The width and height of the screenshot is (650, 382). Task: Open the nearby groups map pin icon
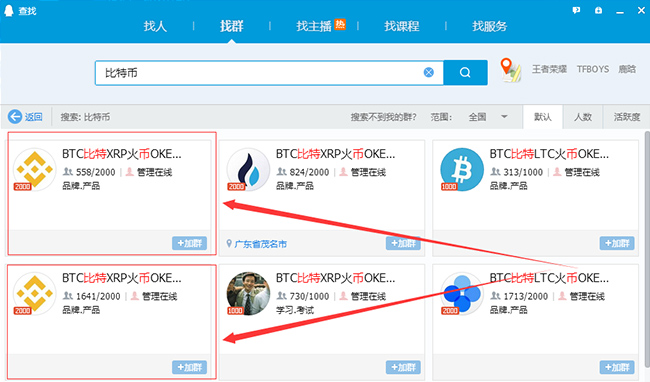510,70
